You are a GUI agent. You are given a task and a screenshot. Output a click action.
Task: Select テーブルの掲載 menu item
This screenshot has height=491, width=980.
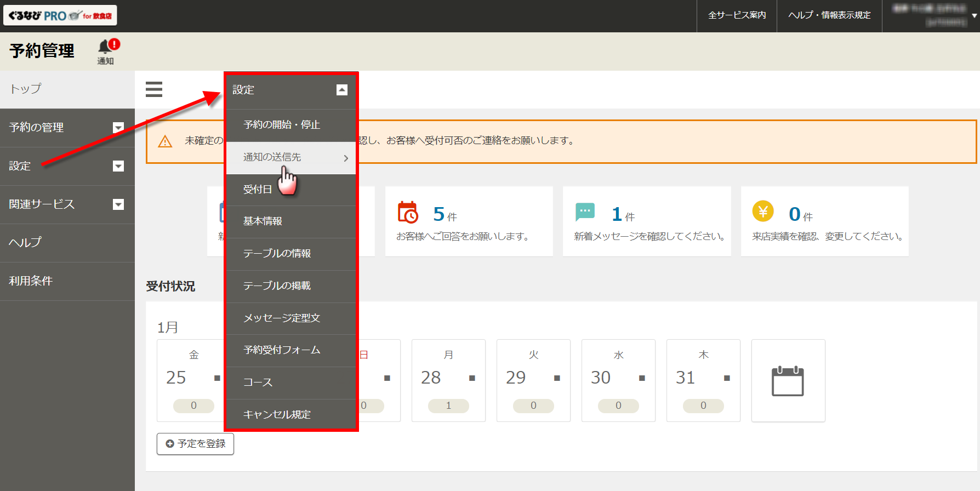coord(291,286)
